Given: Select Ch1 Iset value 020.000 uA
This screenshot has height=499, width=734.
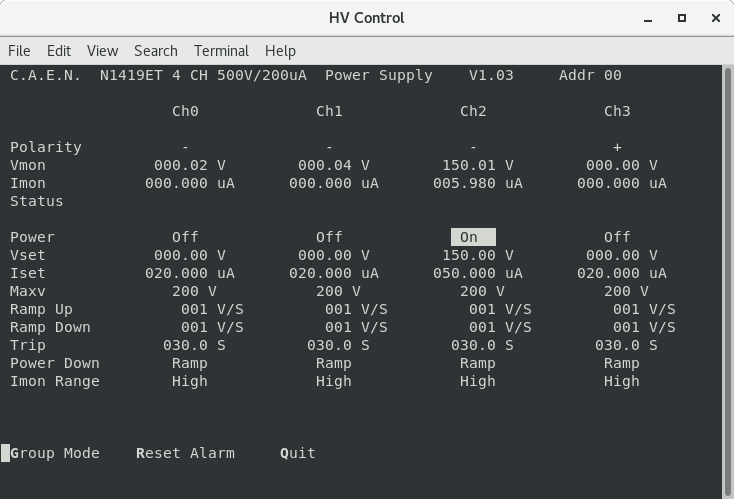Looking at the screenshot, I should (334, 273).
